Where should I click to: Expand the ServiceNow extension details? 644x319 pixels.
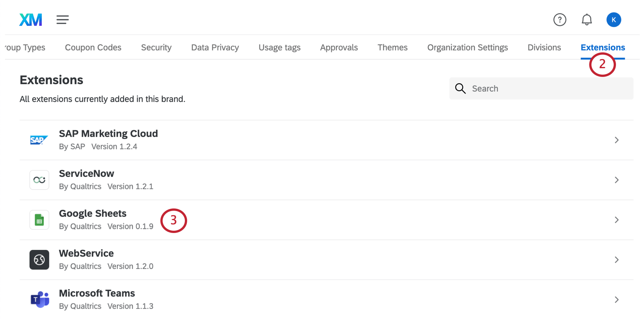point(616,180)
